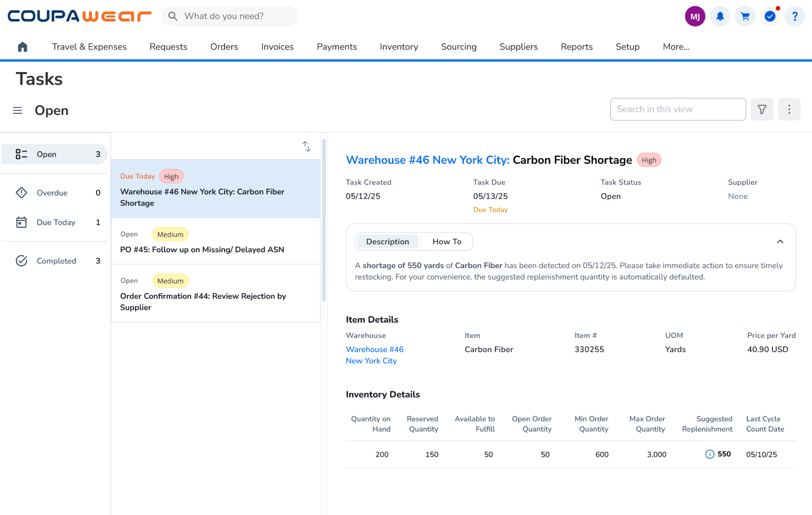This screenshot has height=515, width=812.
Task: Click Quantity on Hand value 200
Action: [382, 455]
